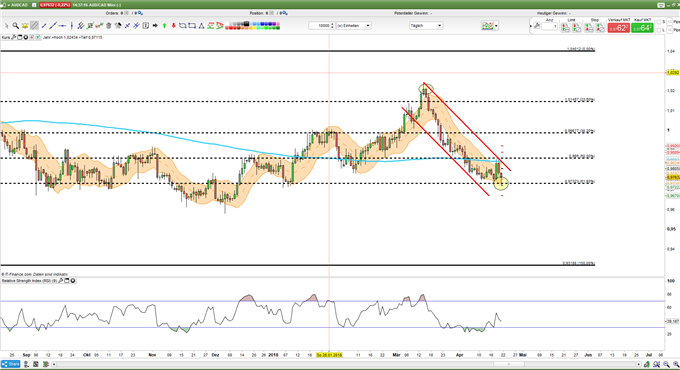Select the black right arrow tool
The height and width of the screenshot is (370, 680).
pos(155,26)
